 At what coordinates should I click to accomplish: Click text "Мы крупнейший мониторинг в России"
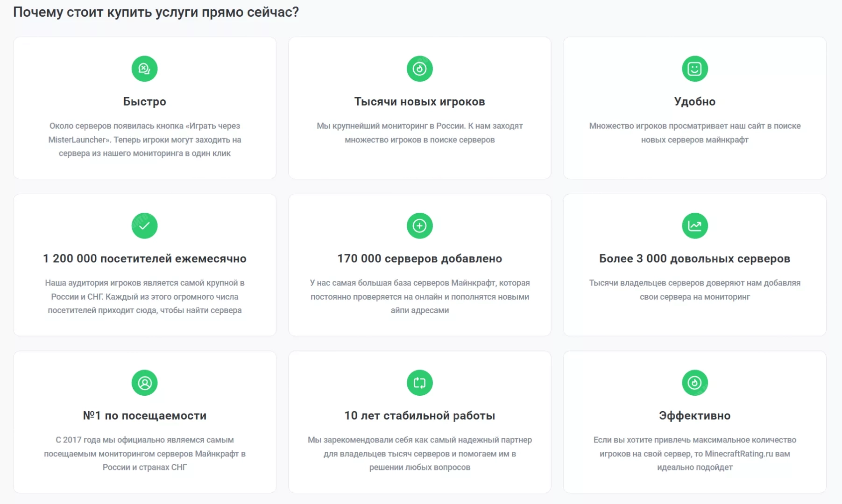point(419,133)
